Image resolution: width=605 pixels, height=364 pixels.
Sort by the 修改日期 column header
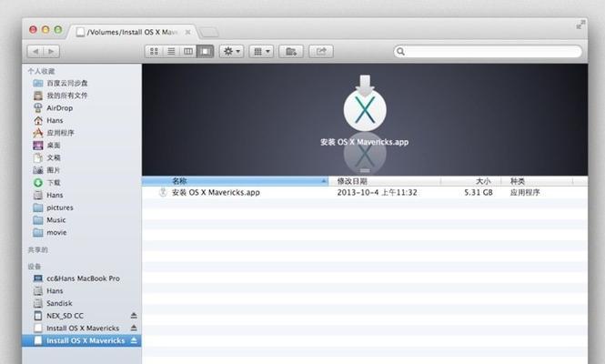point(384,181)
